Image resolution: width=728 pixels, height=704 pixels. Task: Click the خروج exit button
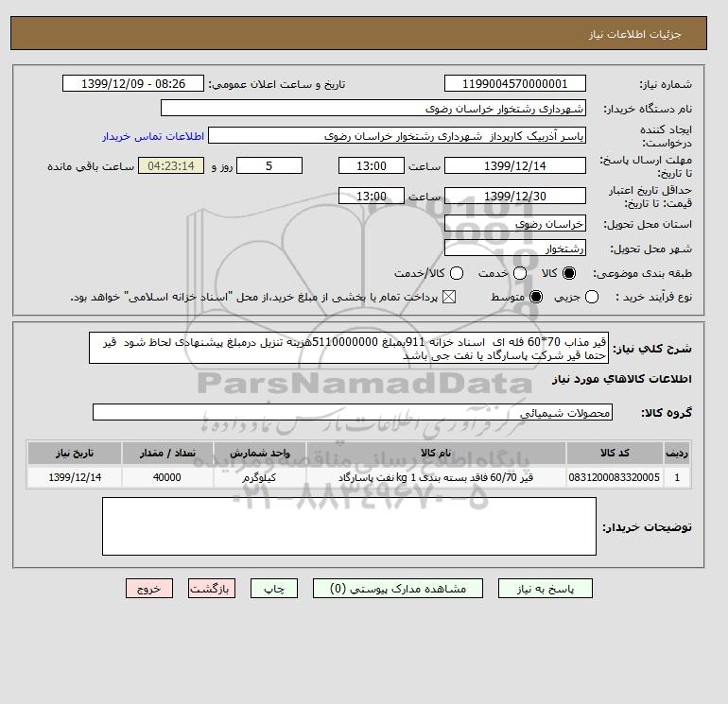coord(149,589)
